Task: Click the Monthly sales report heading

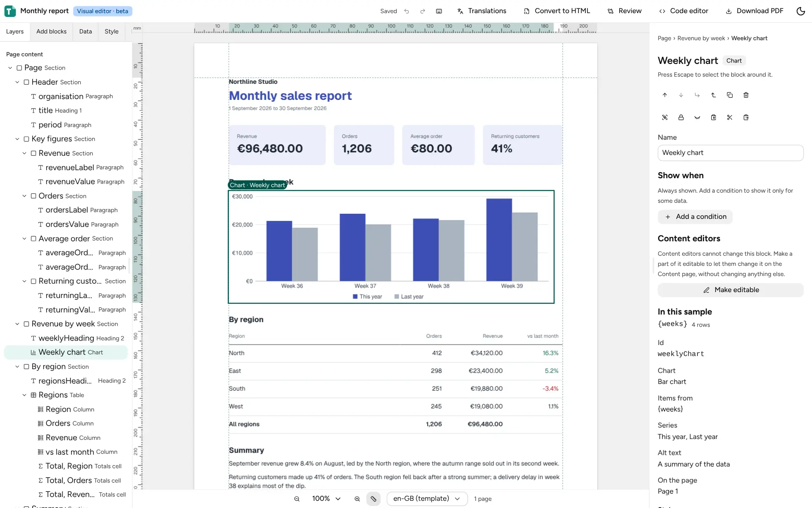Action: [290, 96]
